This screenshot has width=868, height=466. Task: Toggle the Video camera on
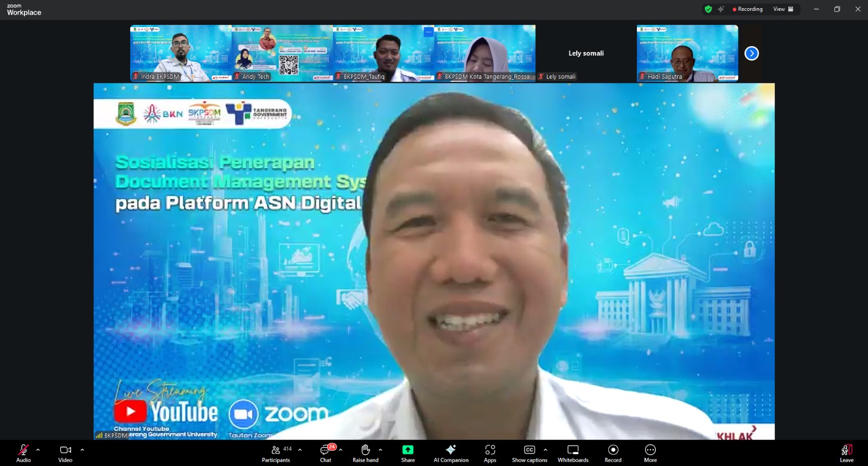[x=65, y=452]
